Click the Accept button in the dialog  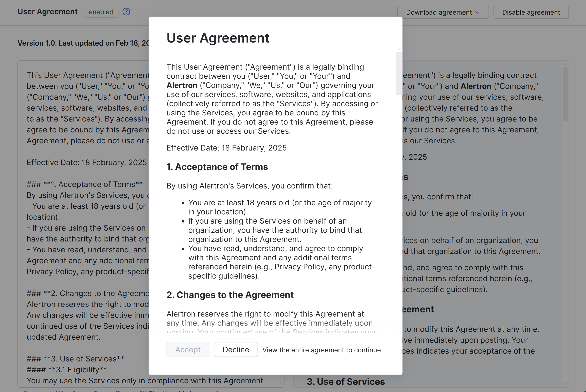188,349
